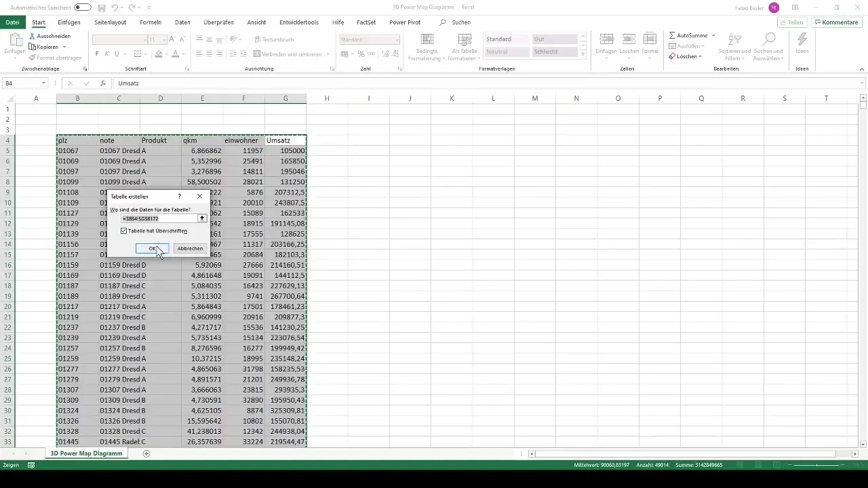Switch to the Einfügen ribbon tab
Screen dimensions: 868x488
pyautogui.click(x=69, y=22)
